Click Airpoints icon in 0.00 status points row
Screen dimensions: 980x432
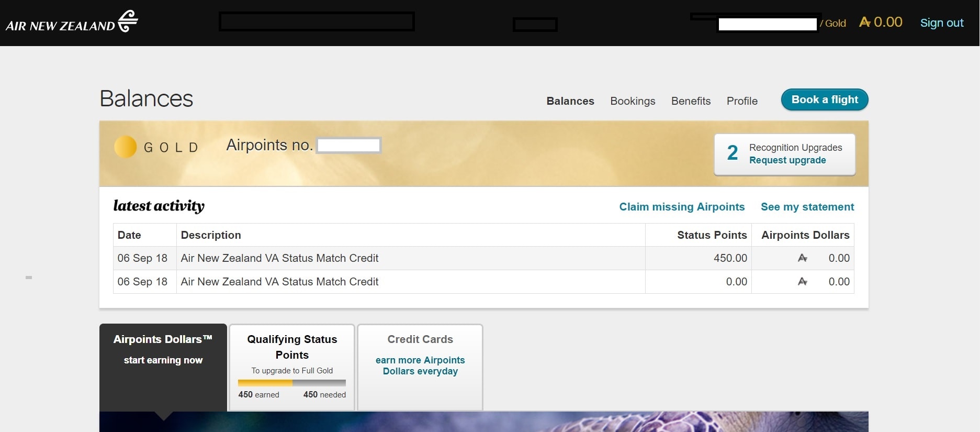[803, 282]
